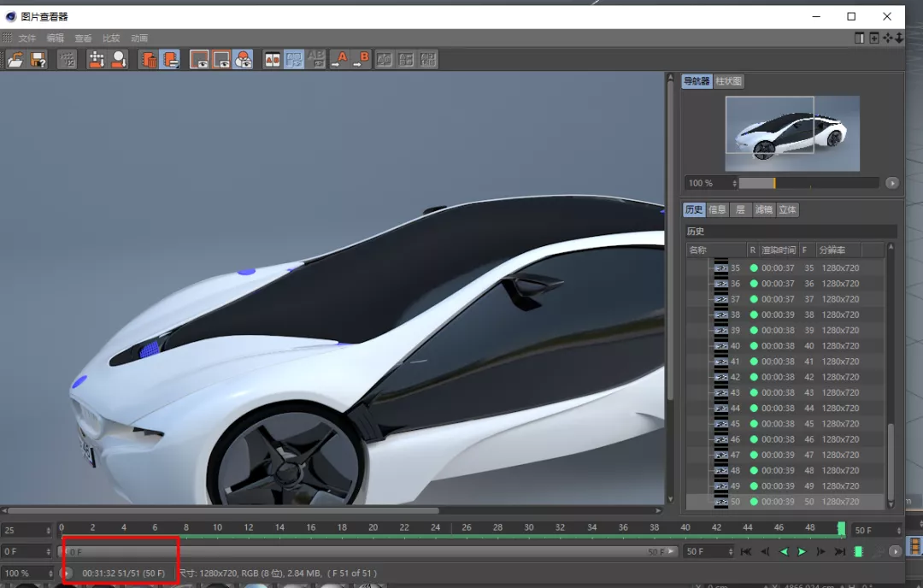Open the 文件 menu
Image resolution: width=923 pixels, height=588 pixels.
click(x=27, y=38)
